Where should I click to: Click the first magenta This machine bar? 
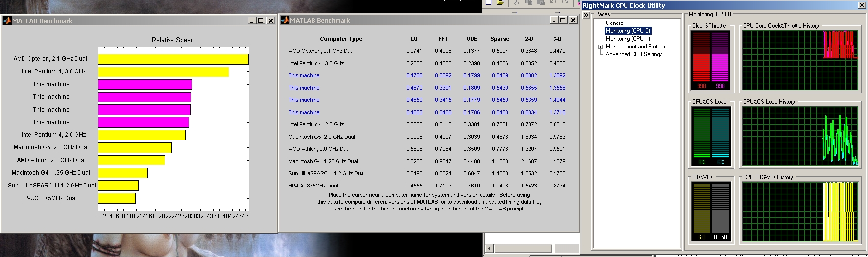(145, 85)
